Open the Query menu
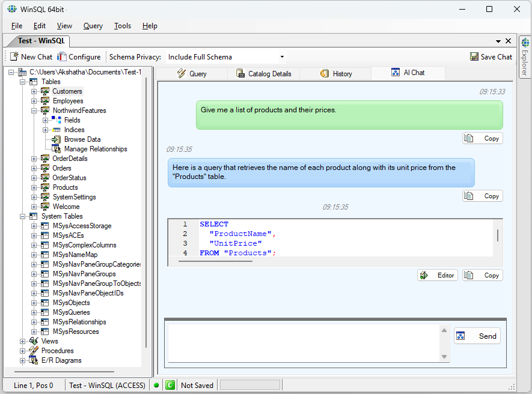This screenshot has width=532, height=394. coord(93,26)
